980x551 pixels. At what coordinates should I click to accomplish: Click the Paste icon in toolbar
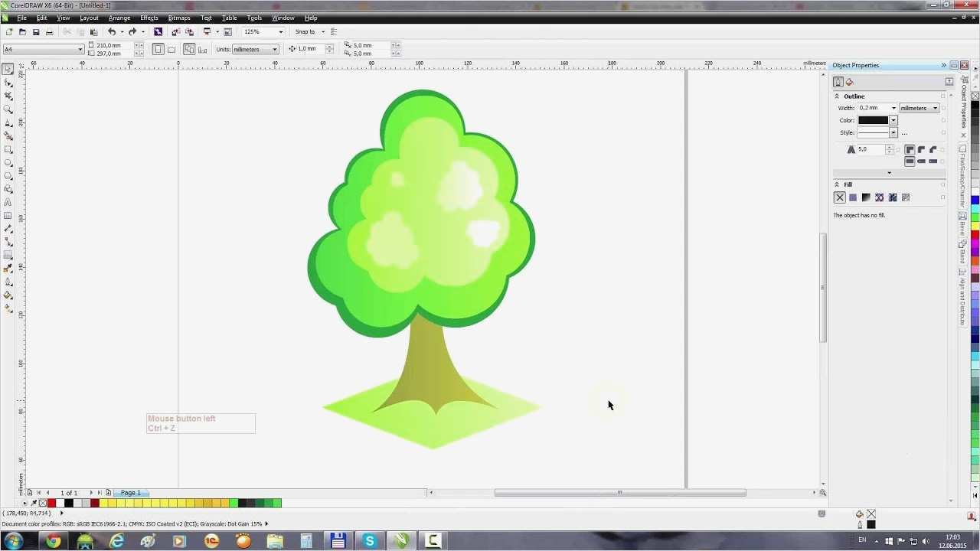[x=94, y=32]
